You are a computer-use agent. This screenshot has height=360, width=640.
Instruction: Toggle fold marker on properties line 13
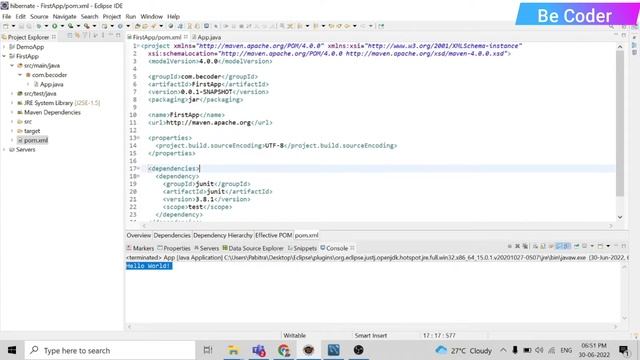[x=138, y=138]
